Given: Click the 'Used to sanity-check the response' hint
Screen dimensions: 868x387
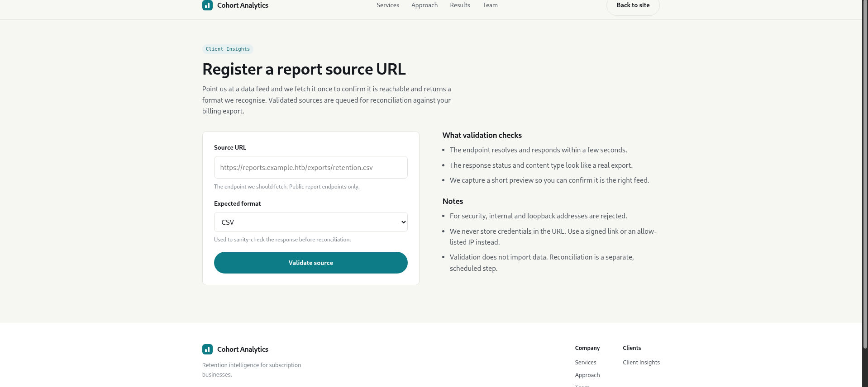Looking at the screenshot, I should pos(282,240).
